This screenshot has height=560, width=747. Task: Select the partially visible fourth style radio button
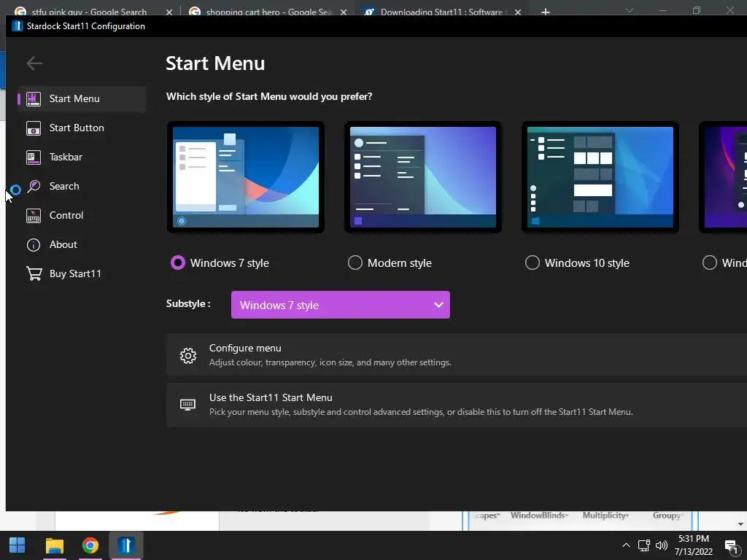[709, 262]
